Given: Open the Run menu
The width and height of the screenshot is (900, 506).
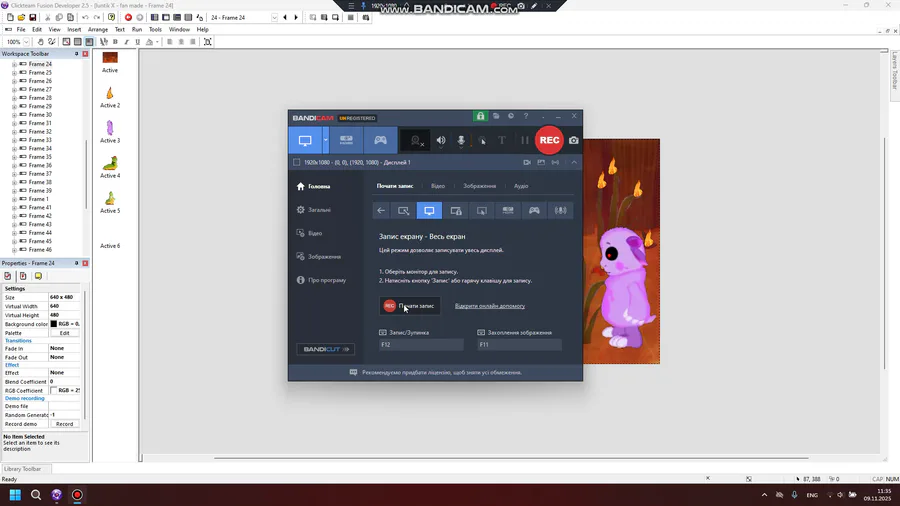Looking at the screenshot, I should [137, 29].
